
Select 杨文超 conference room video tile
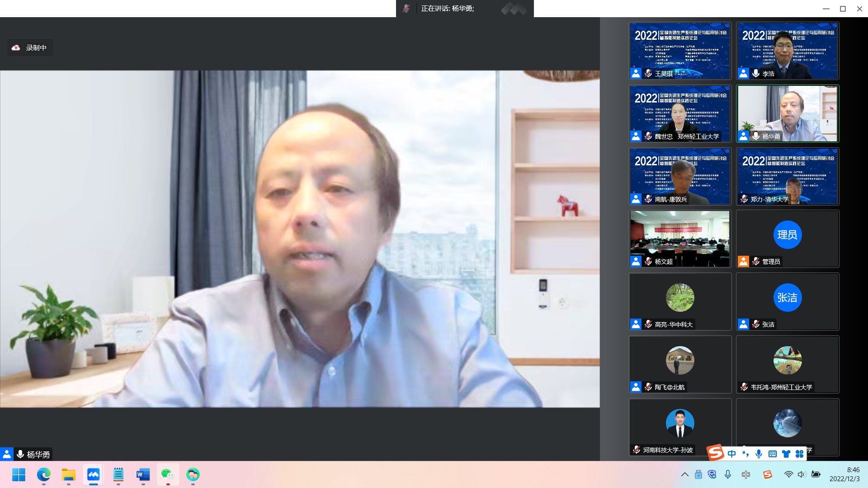(x=680, y=239)
